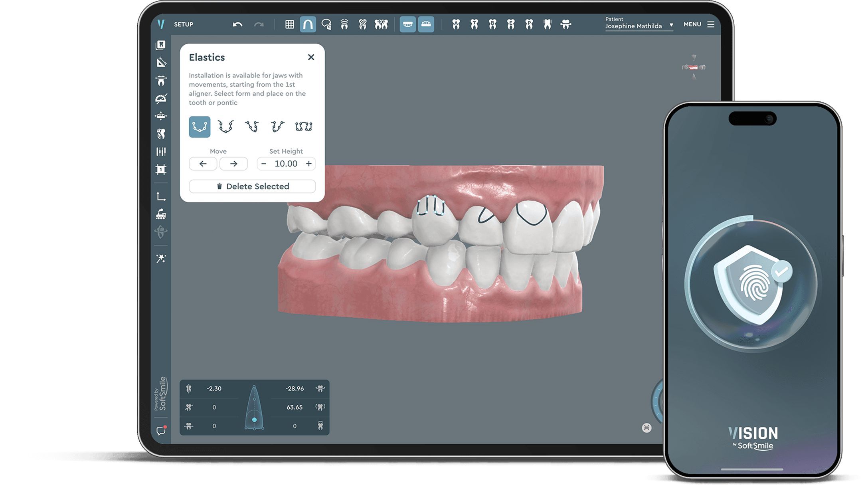Open the Josephine Mathilda patient dropdown

639,25
